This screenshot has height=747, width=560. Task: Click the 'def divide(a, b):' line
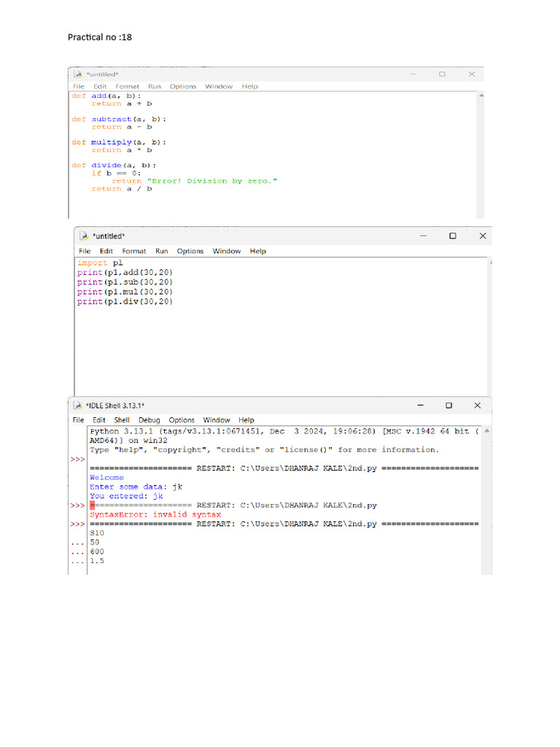click(x=113, y=166)
